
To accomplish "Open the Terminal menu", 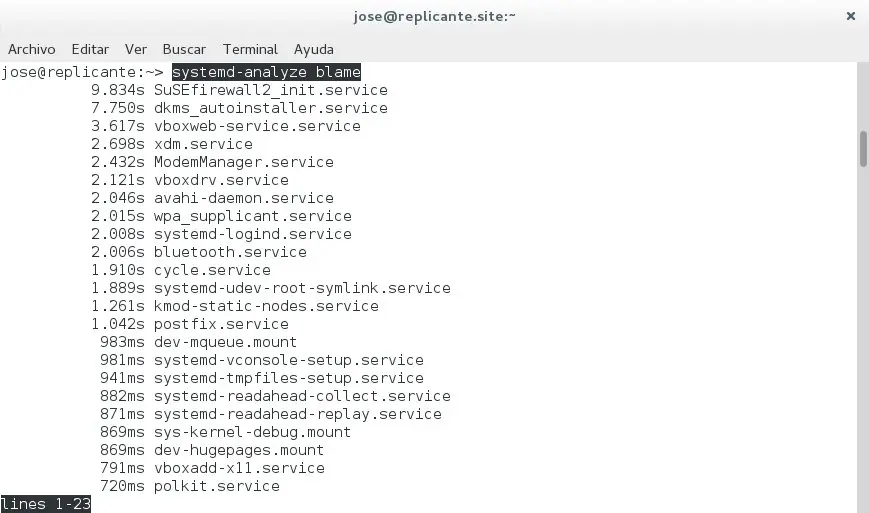I will click(251, 49).
